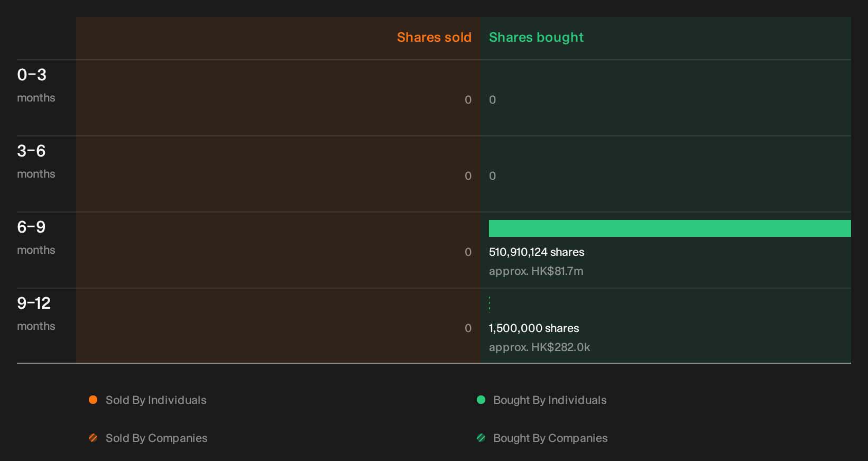The width and height of the screenshot is (868, 461).
Task: Click the shares sold 0 in 0-3 months row
Action: tap(468, 100)
